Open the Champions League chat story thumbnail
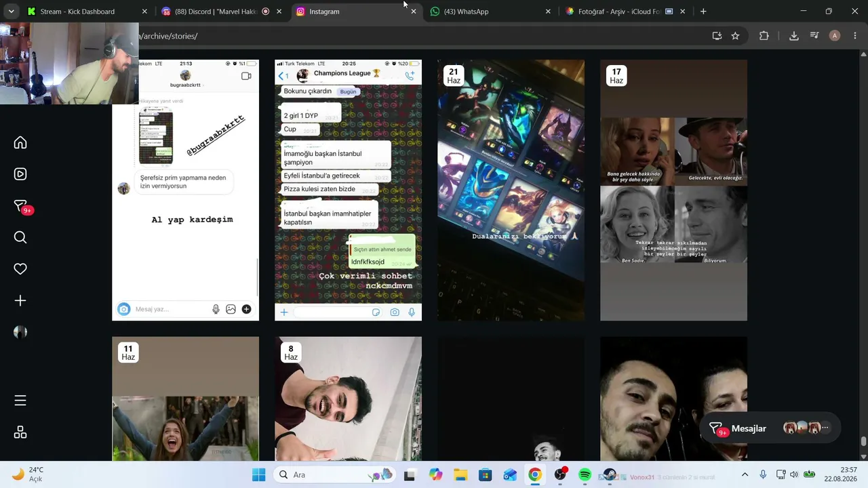 (348, 190)
